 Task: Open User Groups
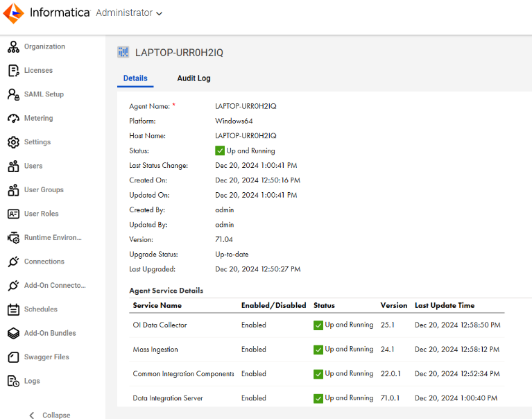[x=44, y=189]
